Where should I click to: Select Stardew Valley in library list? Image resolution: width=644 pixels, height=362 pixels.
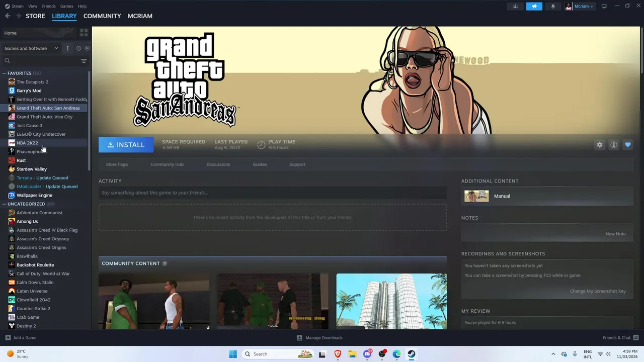point(32,169)
